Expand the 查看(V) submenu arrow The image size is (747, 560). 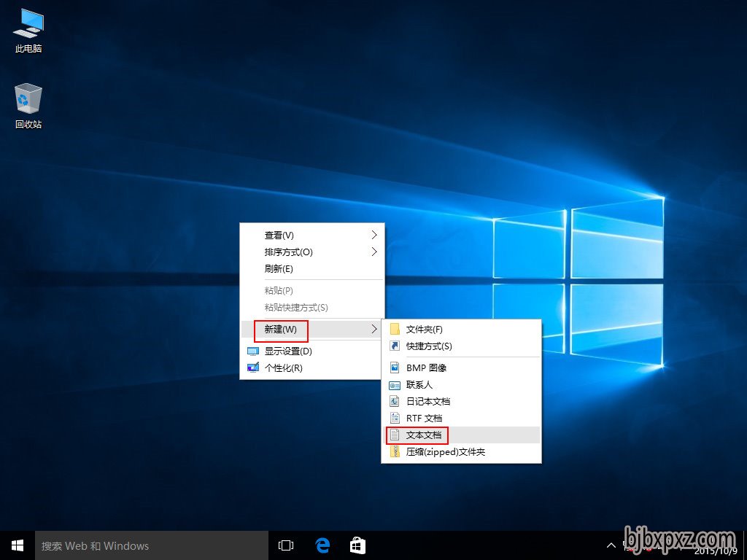coord(374,235)
